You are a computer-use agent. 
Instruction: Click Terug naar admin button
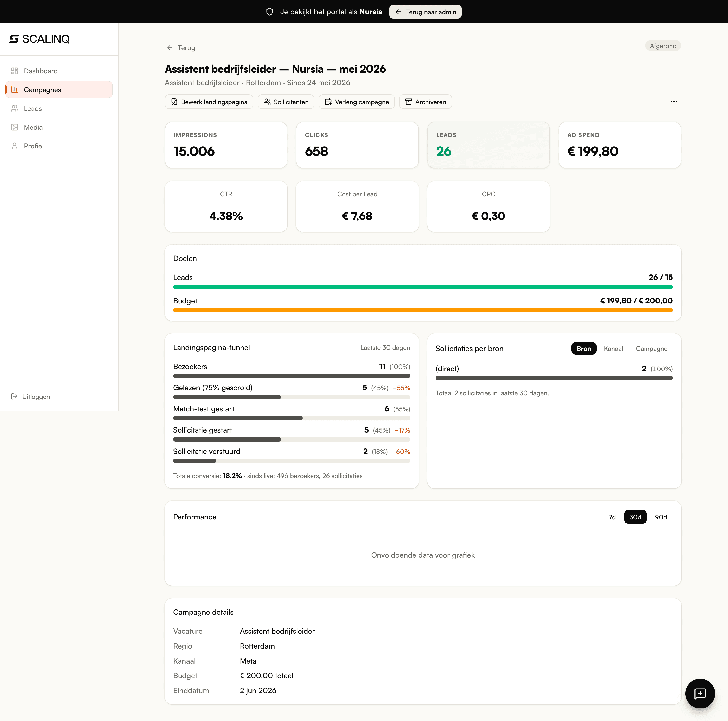pos(425,12)
